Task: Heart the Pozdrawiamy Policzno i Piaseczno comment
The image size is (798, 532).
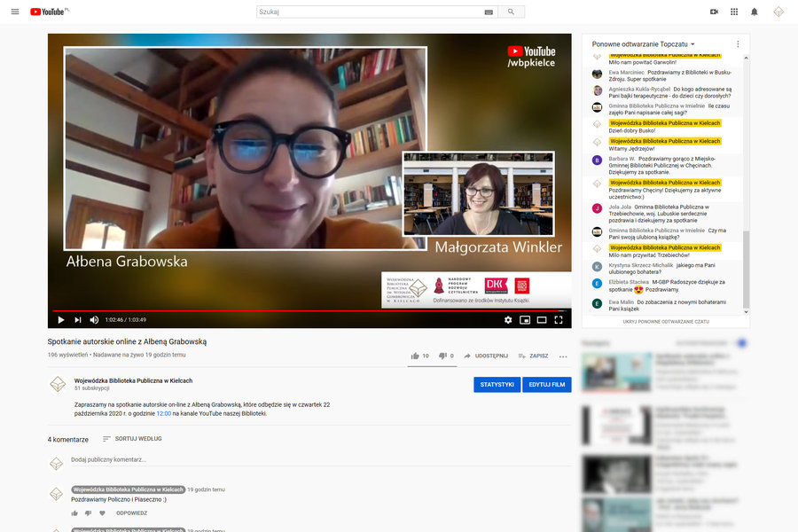Action: [102, 513]
